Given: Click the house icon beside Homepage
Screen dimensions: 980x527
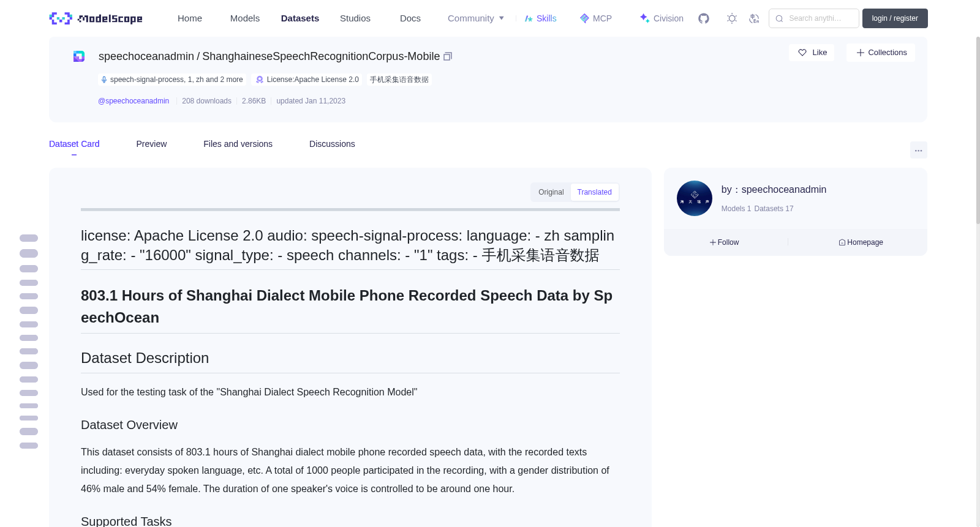Looking at the screenshot, I should point(842,242).
